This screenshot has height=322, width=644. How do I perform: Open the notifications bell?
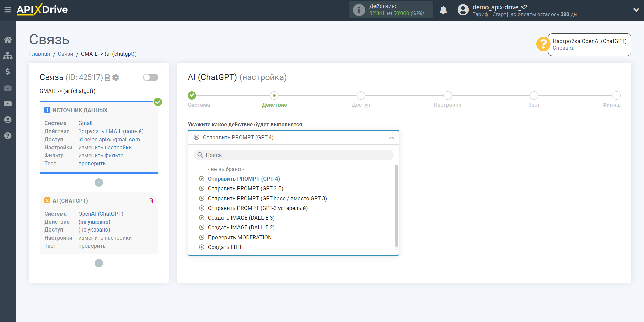443,10
